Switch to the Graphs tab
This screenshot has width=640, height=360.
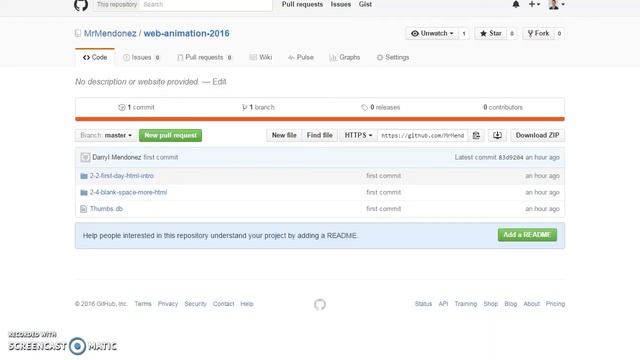coord(345,58)
